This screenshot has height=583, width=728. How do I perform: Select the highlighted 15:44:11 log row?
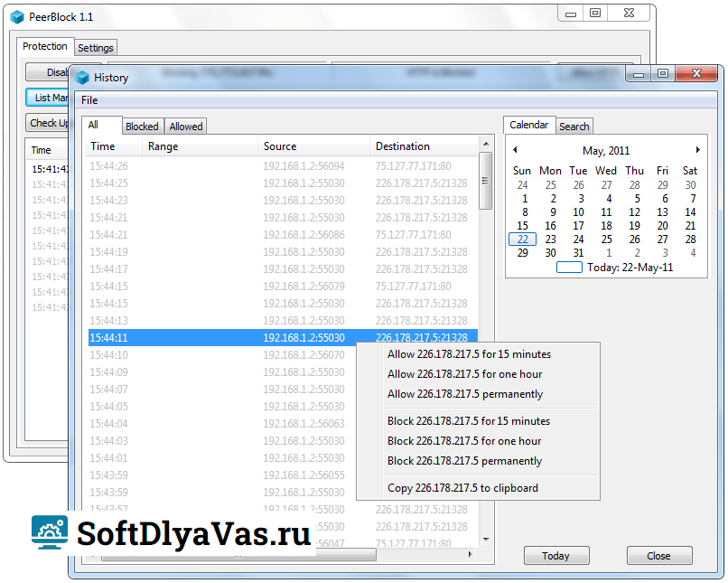pos(283,338)
